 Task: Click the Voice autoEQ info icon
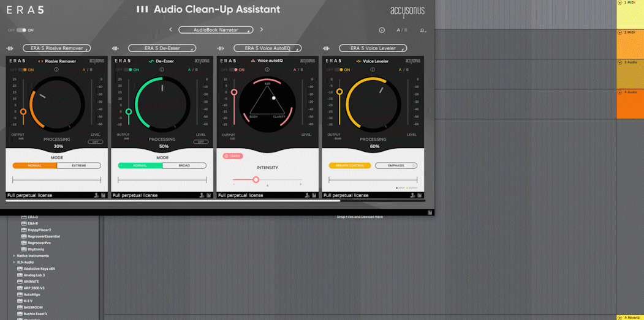[x=268, y=70]
